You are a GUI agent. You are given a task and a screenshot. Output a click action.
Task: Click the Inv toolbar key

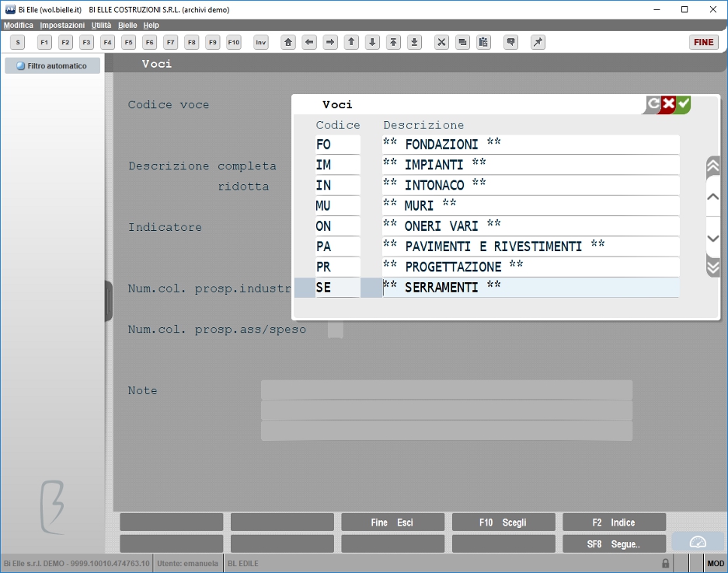261,42
